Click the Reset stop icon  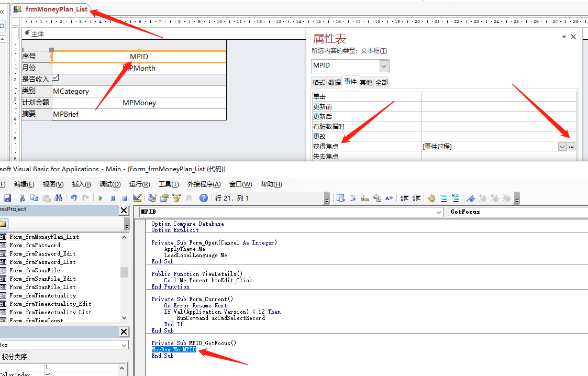click(x=125, y=198)
